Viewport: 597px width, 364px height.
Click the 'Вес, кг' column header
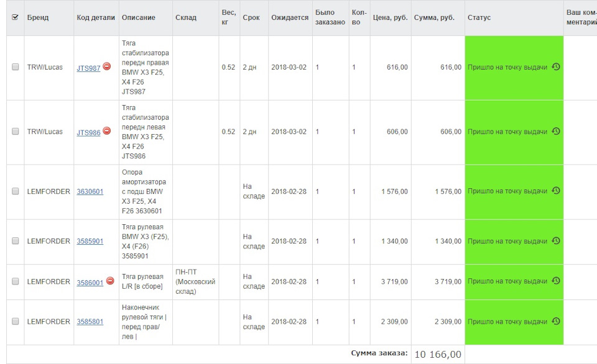(229, 17)
